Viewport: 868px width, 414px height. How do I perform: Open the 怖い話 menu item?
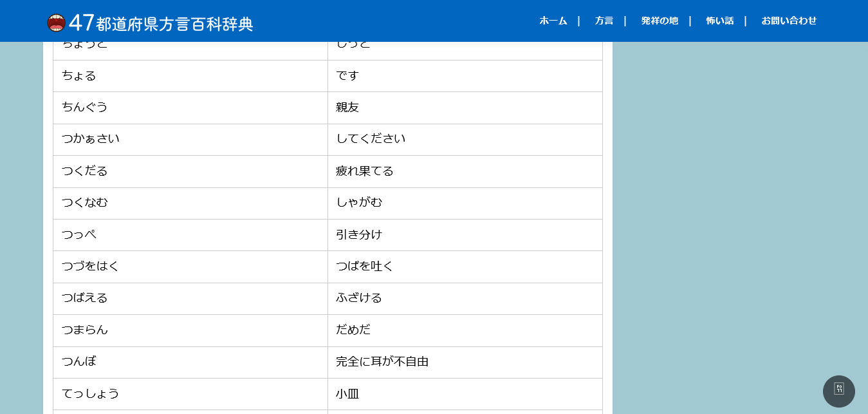(x=720, y=21)
